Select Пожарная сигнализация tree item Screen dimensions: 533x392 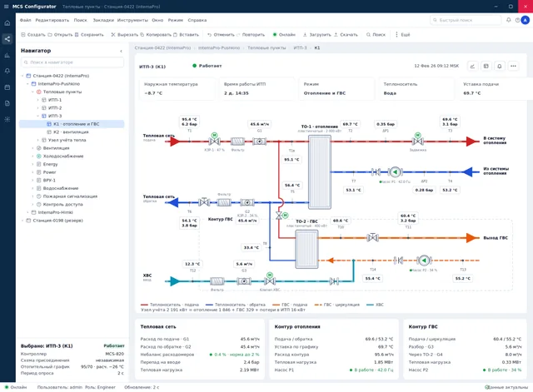pyautogui.click(x=70, y=196)
